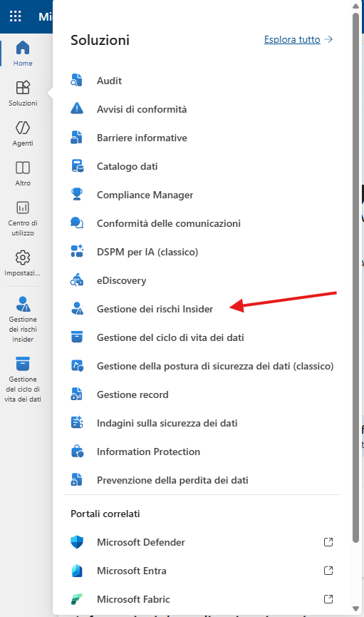The width and height of the screenshot is (364, 617).
Task: Click the DSPM per IA icon
Action: point(77,251)
